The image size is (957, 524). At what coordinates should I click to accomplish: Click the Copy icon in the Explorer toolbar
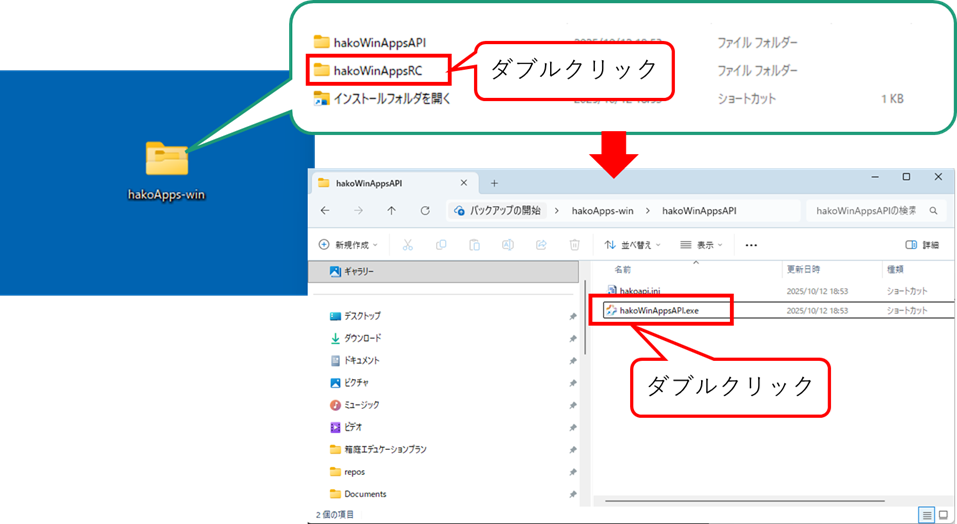coord(441,245)
